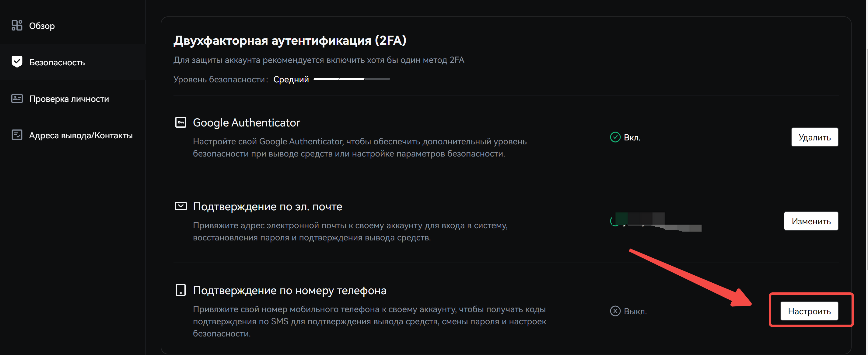This screenshot has height=355, width=868.
Task: Open Адреса вывода/Контакты page
Action: click(x=81, y=135)
